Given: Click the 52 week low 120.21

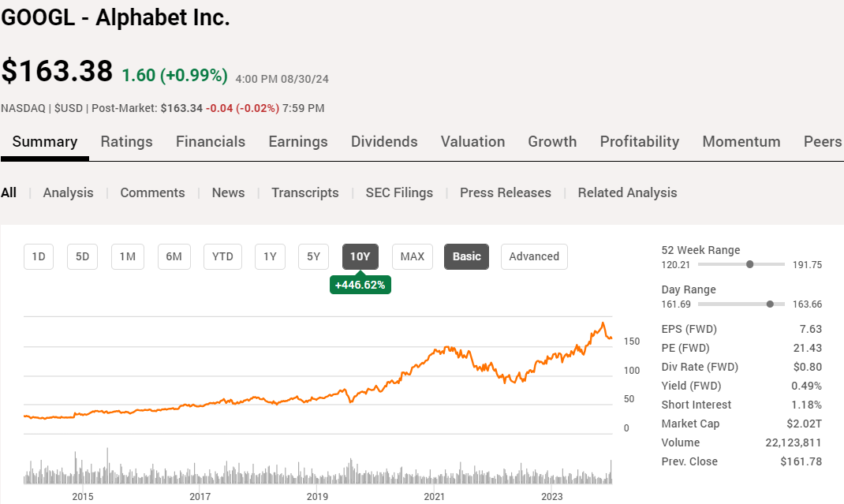Looking at the screenshot, I should point(675,265).
